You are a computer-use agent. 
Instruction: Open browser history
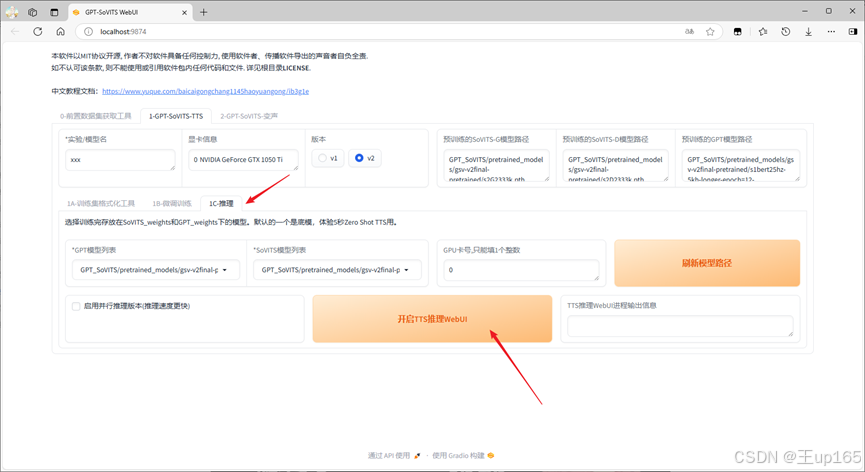tap(786, 31)
